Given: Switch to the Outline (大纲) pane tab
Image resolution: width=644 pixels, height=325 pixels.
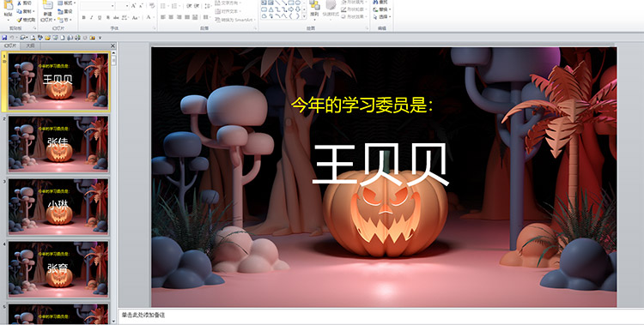Looking at the screenshot, I should tap(30, 45).
